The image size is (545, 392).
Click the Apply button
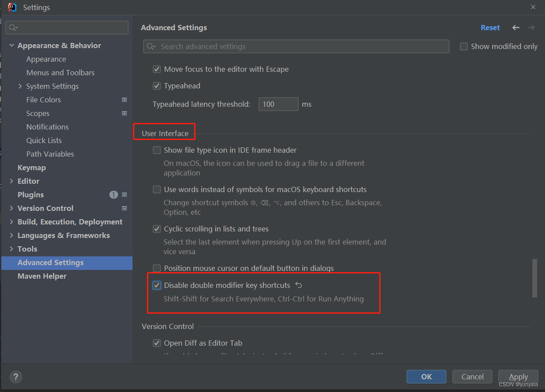pyautogui.click(x=518, y=377)
